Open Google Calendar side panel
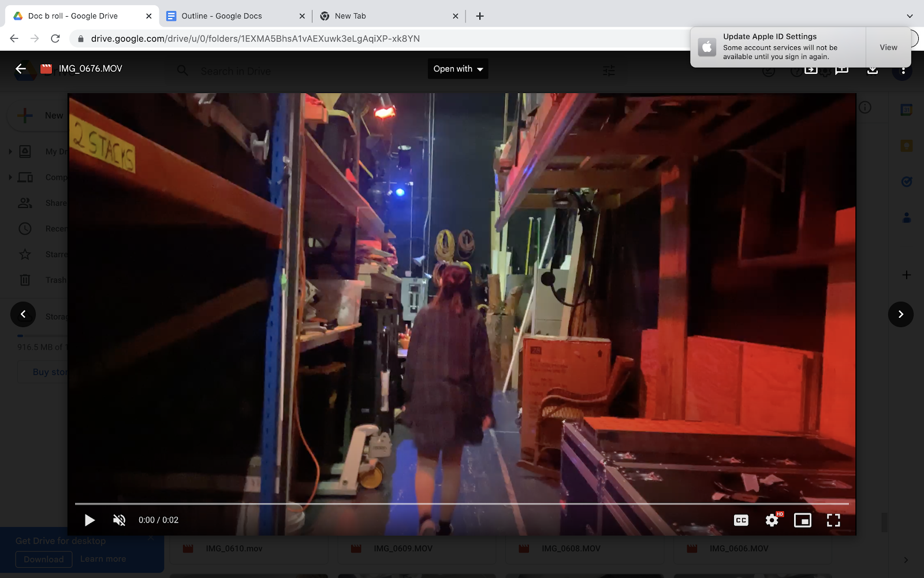 click(x=907, y=110)
